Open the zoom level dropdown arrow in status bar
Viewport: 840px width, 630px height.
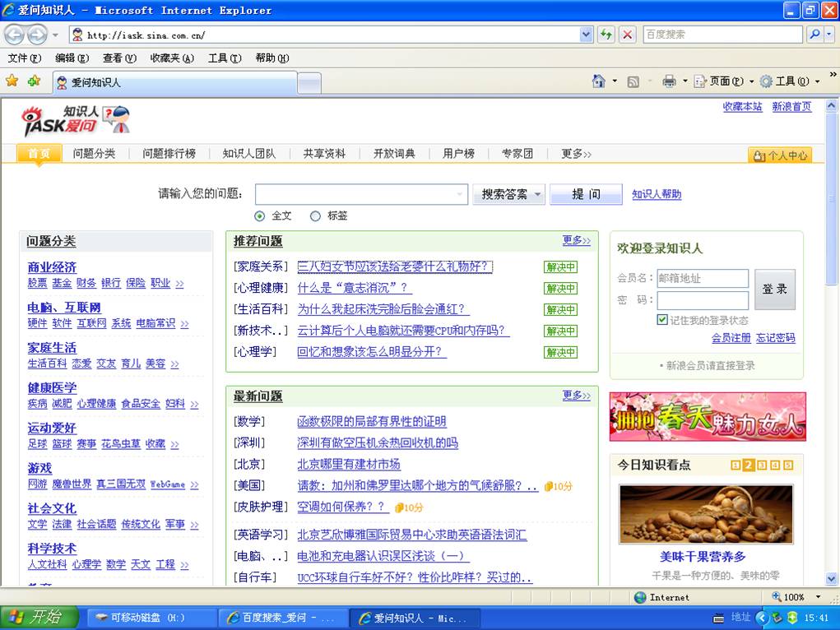818,597
